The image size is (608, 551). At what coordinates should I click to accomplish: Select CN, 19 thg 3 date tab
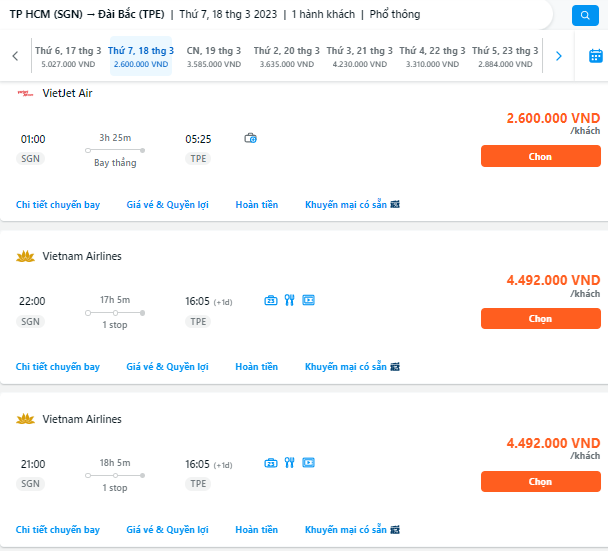pyautogui.click(x=214, y=56)
